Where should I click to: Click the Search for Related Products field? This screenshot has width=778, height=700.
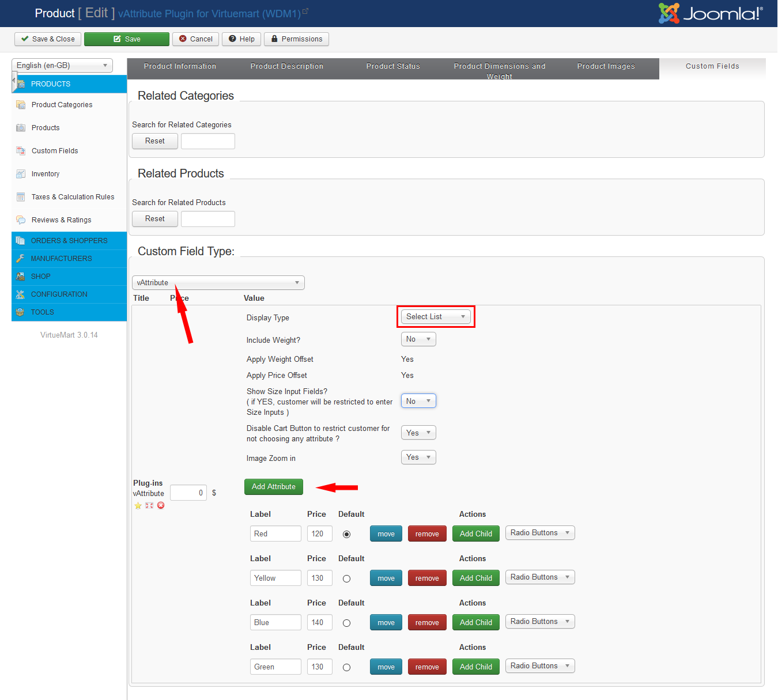(207, 219)
